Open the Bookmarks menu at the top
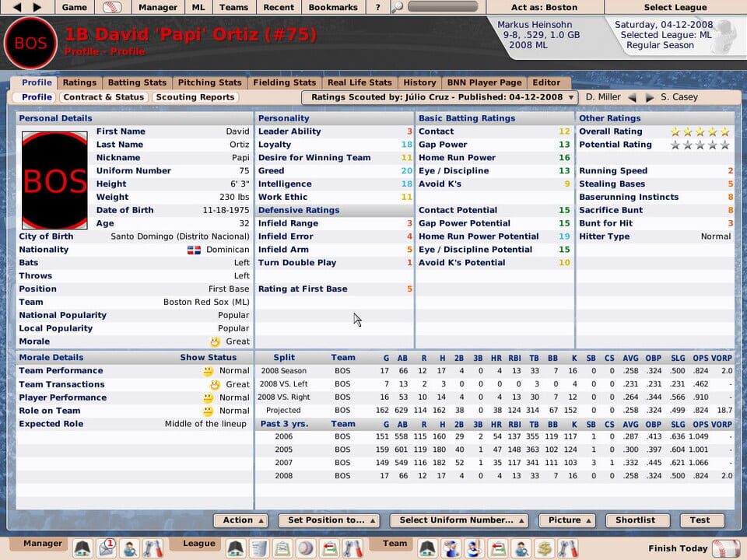747x560 pixels. pos(332,7)
